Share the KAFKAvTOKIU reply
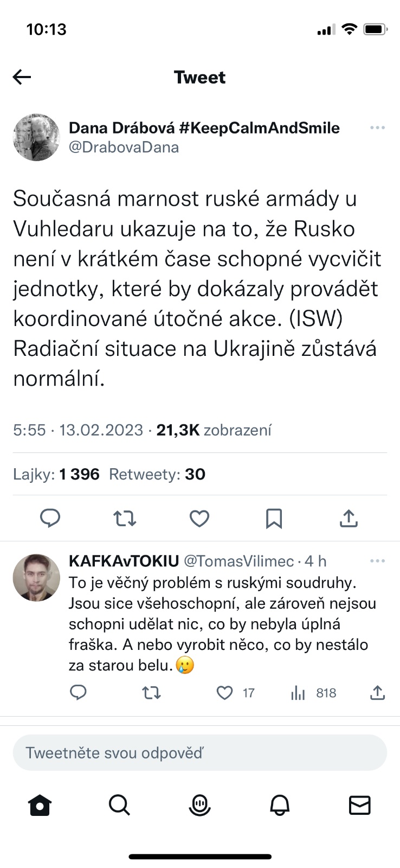 click(377, 693)
